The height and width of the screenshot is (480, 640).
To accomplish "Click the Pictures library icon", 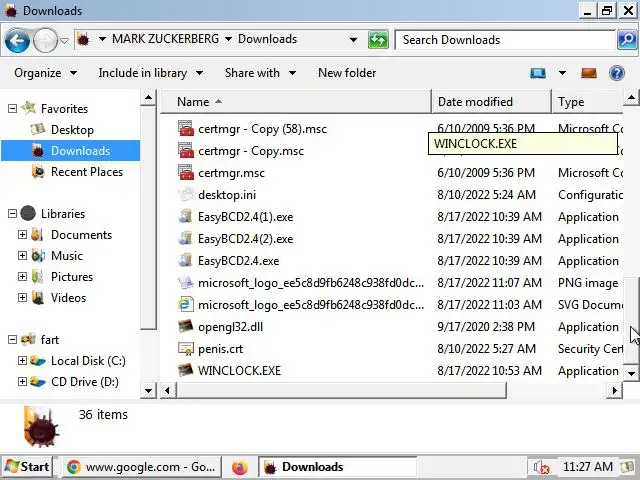I will point(38,277).
